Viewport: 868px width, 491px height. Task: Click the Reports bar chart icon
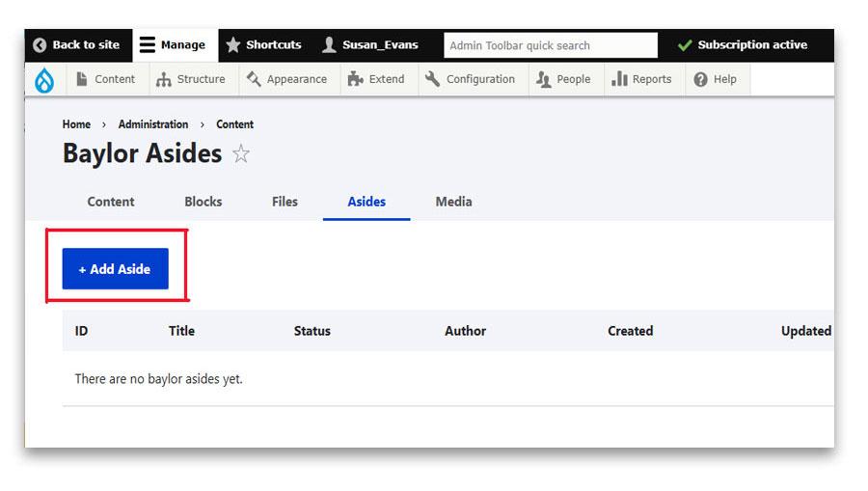point(619,79)
